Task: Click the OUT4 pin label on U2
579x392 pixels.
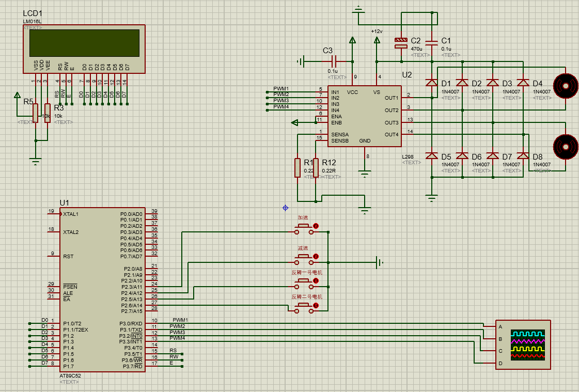Action: pyautogui.click(x=392, y=135)
